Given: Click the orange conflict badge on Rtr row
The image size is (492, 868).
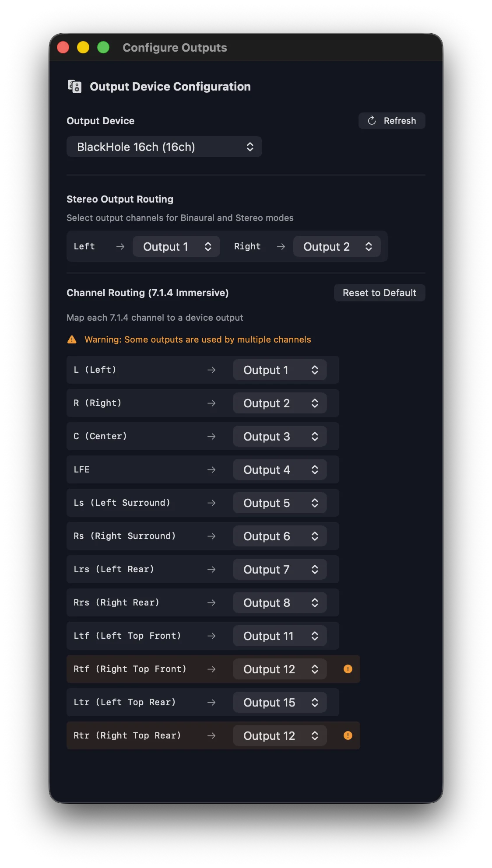Looking at the screenshot, I should 348,735.
